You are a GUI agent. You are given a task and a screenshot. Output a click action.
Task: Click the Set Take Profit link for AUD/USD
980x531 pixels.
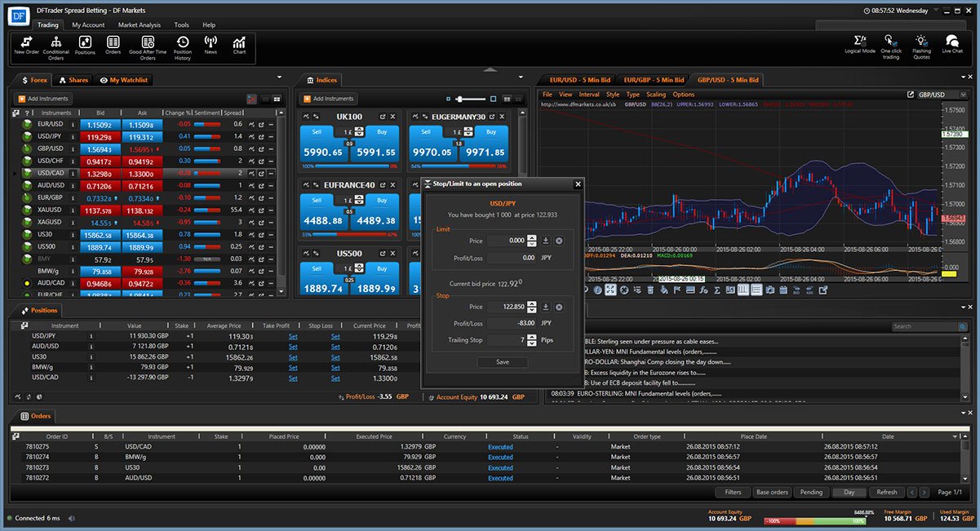293,346
